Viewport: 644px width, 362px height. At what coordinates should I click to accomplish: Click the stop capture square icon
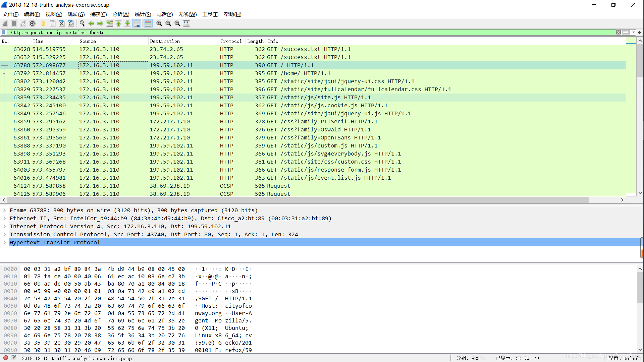coord(14,23)
